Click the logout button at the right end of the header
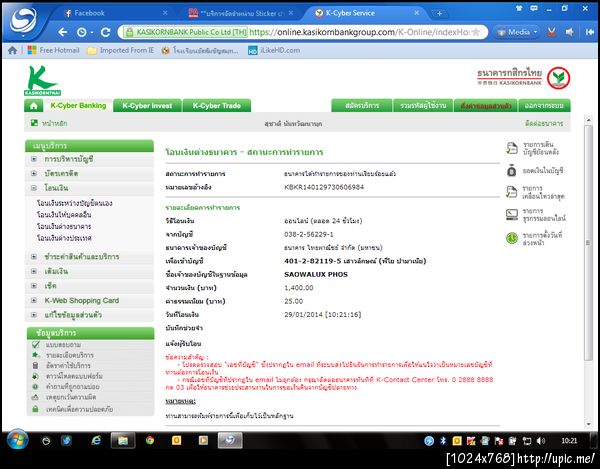The image size is (600, 469). (544, 106)
